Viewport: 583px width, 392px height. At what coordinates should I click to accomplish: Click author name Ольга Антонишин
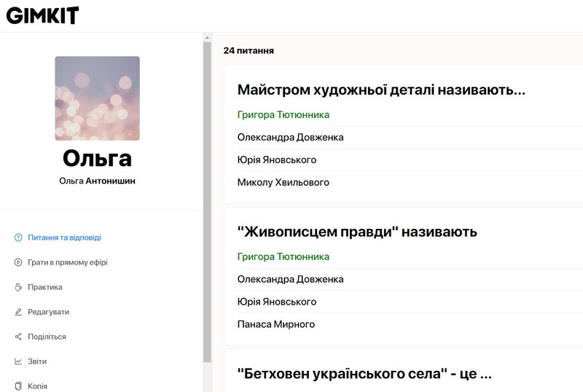pyautogui.click(x=98, y=181)
